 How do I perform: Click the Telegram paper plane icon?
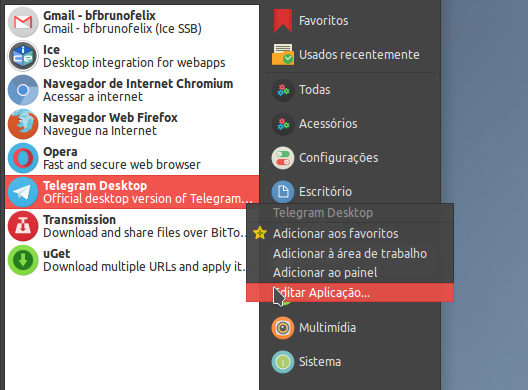(x=23, y=192)
